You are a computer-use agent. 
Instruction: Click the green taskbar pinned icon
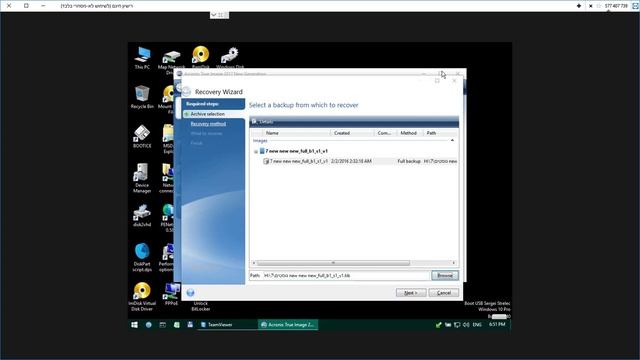[x=176, y=325]
